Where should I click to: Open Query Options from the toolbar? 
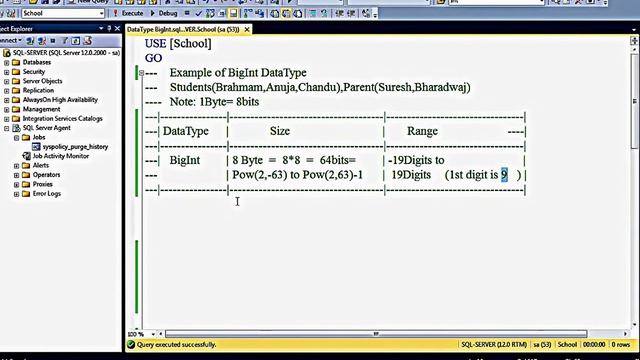pos(222,13)
